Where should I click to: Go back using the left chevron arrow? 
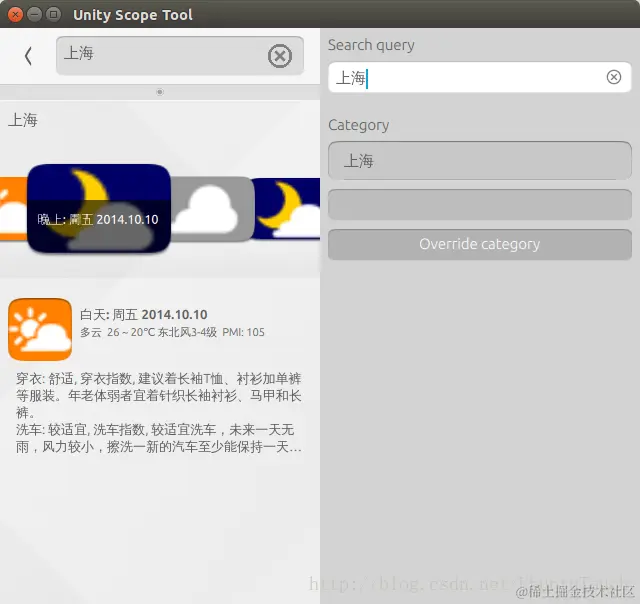28,56
